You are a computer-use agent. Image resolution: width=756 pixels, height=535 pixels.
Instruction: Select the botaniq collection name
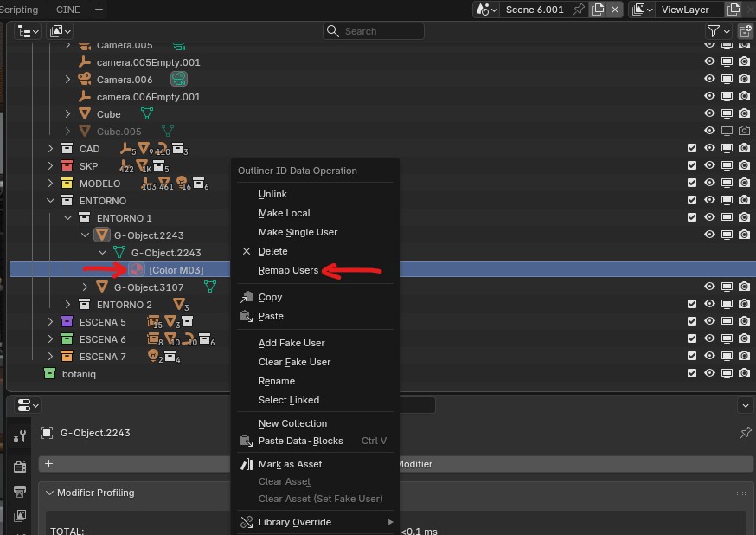79,374
